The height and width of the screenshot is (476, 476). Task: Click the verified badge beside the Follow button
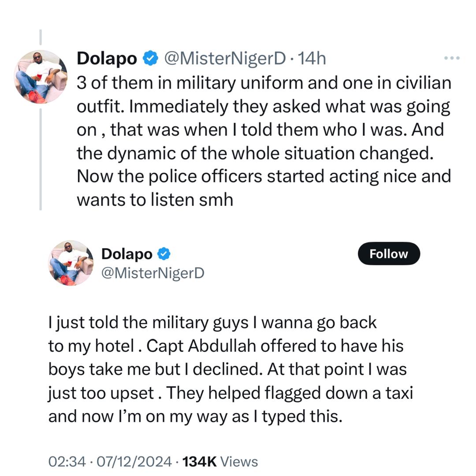(x=164, y=254)
